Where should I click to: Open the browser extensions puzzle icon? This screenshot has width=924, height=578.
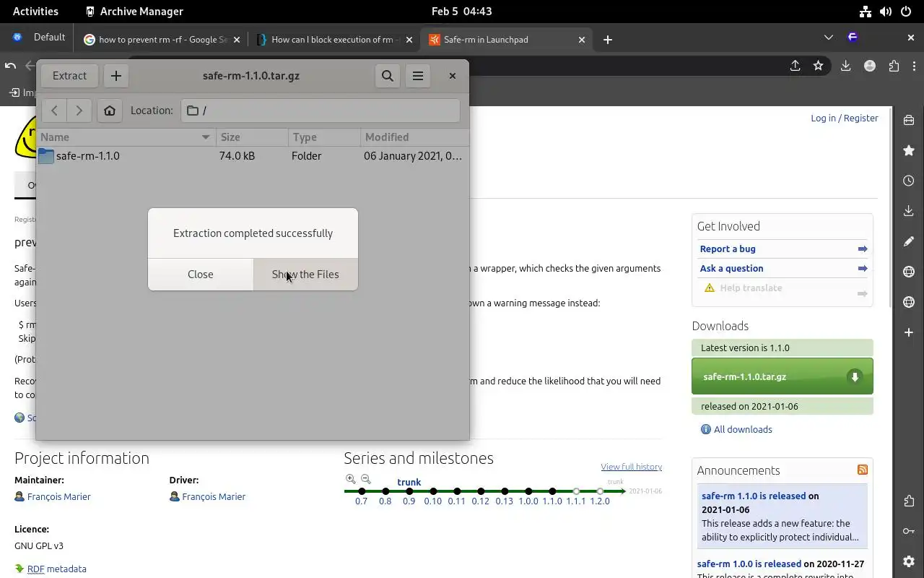coord(894,66)
